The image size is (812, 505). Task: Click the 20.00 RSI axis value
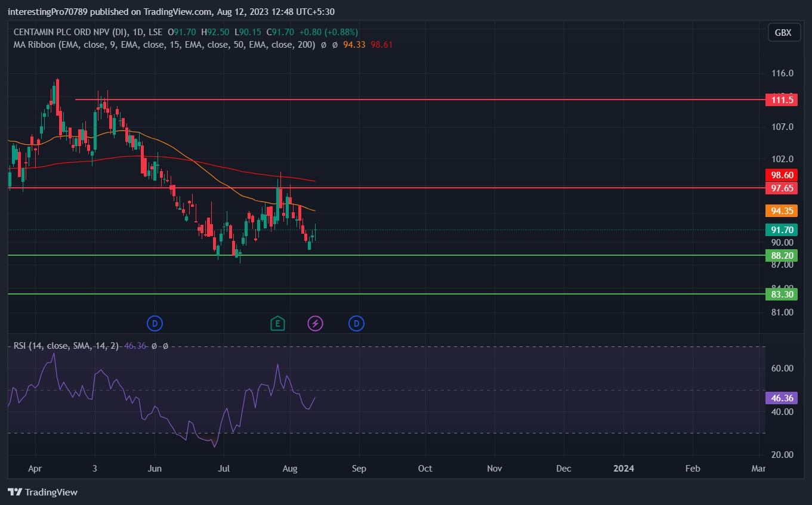point(782,454)
